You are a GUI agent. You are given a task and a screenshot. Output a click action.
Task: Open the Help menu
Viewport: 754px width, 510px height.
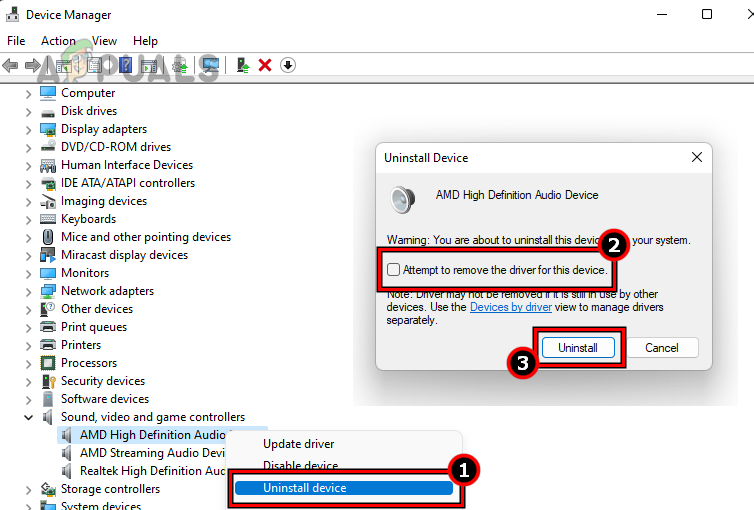[145, 41]
